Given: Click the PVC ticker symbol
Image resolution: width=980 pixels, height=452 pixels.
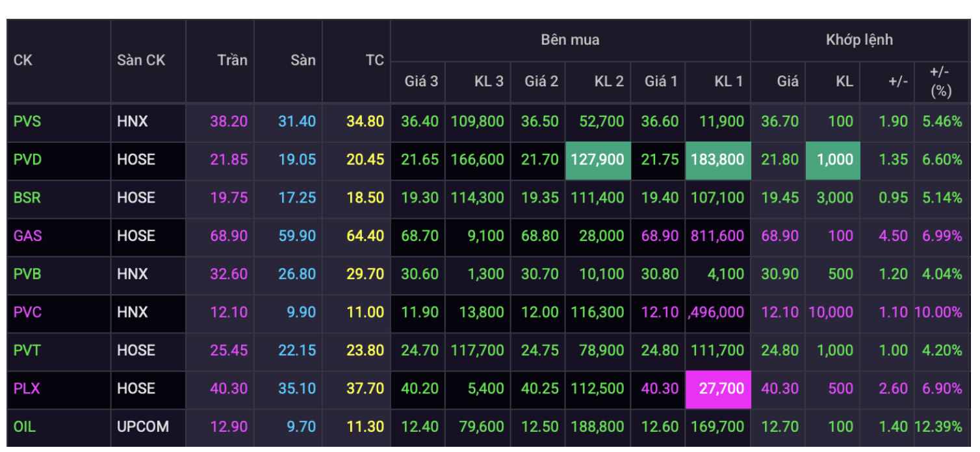Looking at the screenshot, I should tap(28, 312).
